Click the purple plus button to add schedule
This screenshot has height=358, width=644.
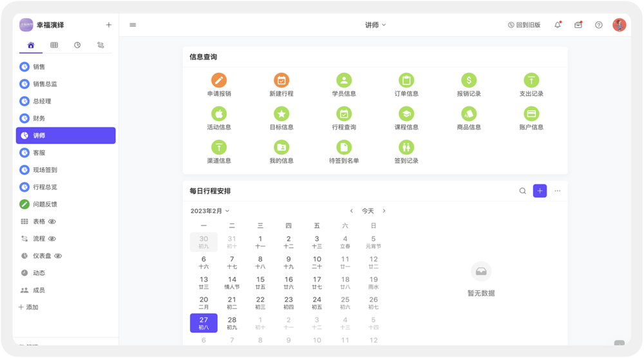pos(540,191)
